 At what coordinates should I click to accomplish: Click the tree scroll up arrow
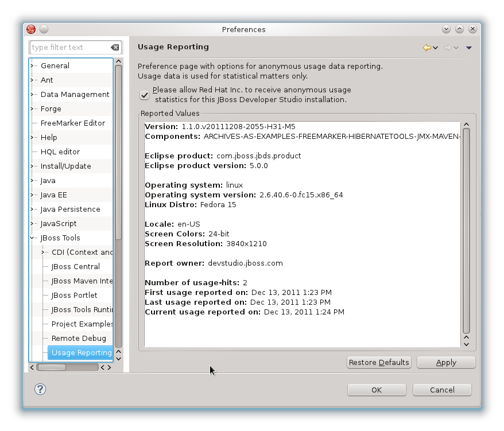119,61
